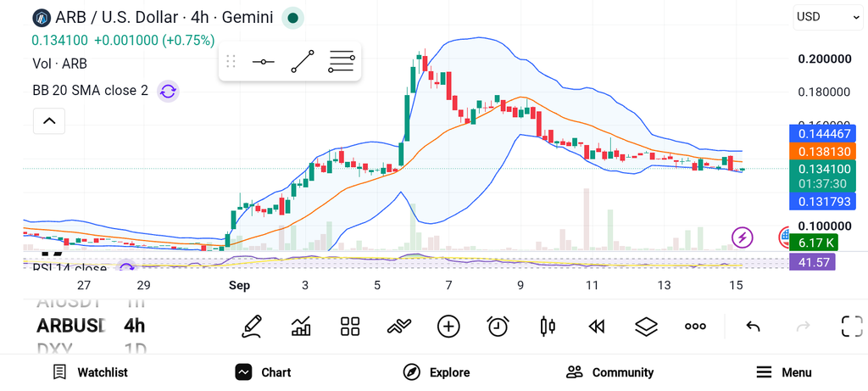Toggle the green market status indicator

click(x=292, y=19)
